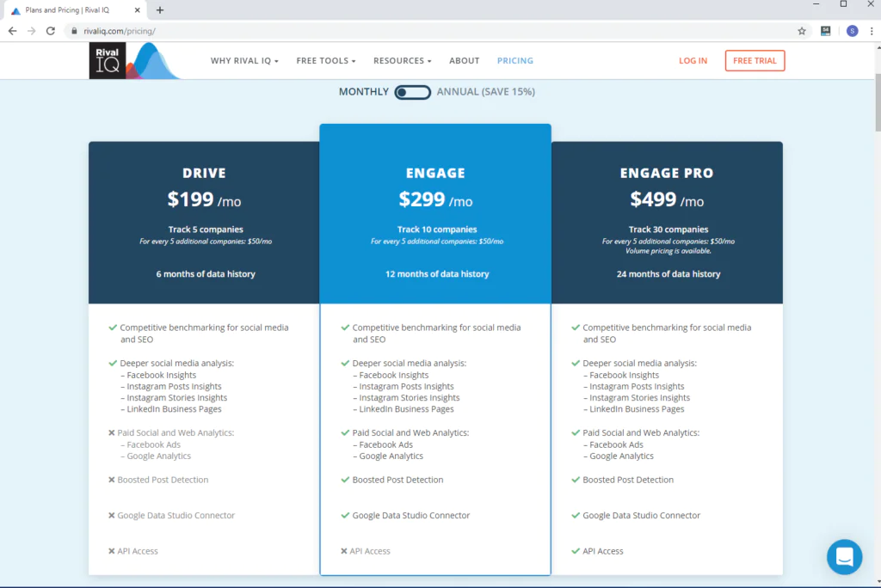Click Volume pricing is available text
The width and height of the screenshot is (881, 588).
pos(668,251)
